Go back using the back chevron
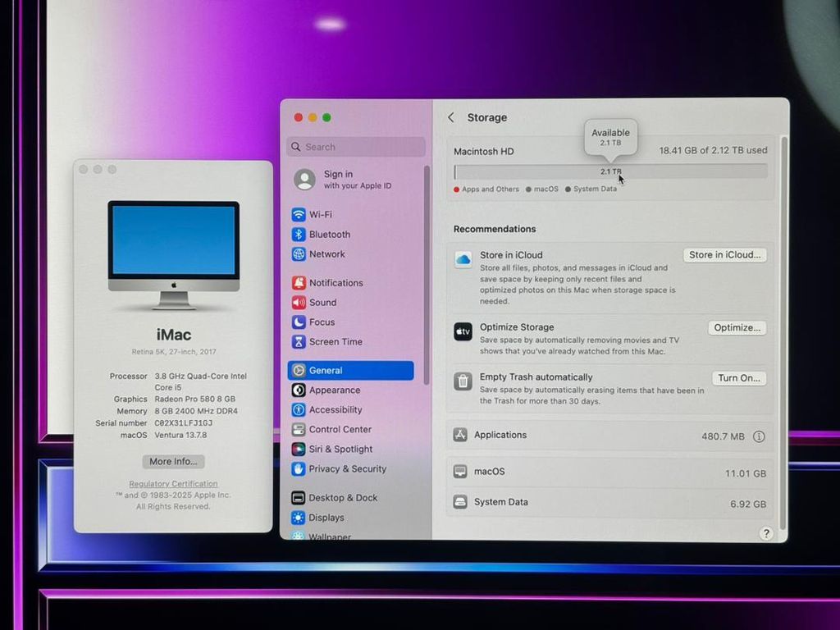 451,118
